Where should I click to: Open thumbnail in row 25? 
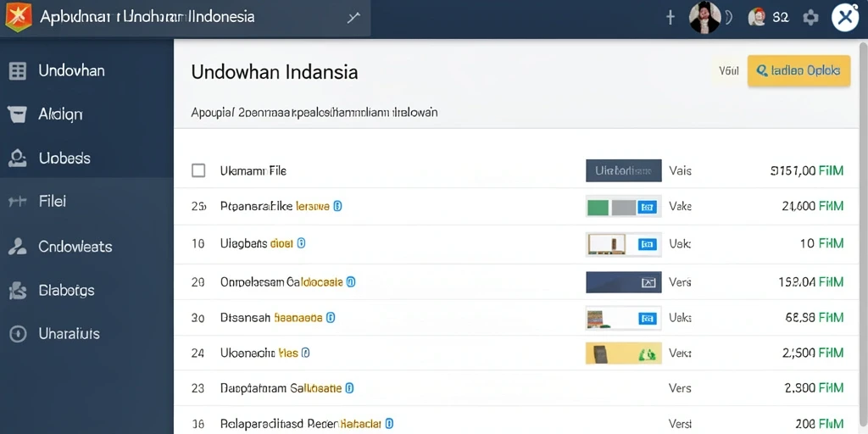point(624,207)
